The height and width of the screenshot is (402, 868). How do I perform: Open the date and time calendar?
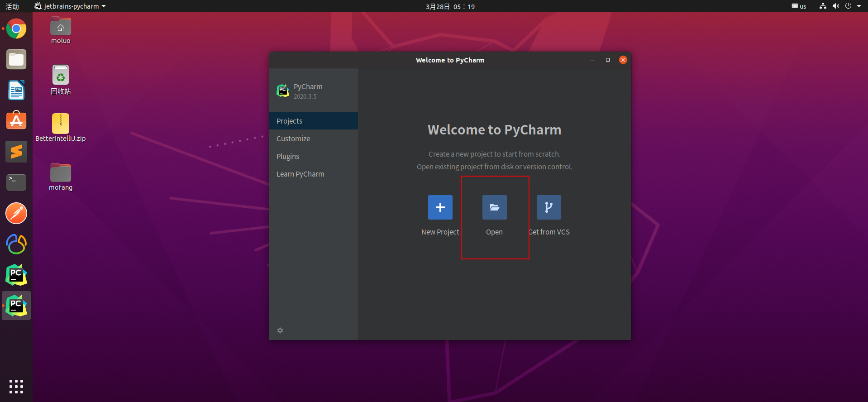tap(450, 6)
